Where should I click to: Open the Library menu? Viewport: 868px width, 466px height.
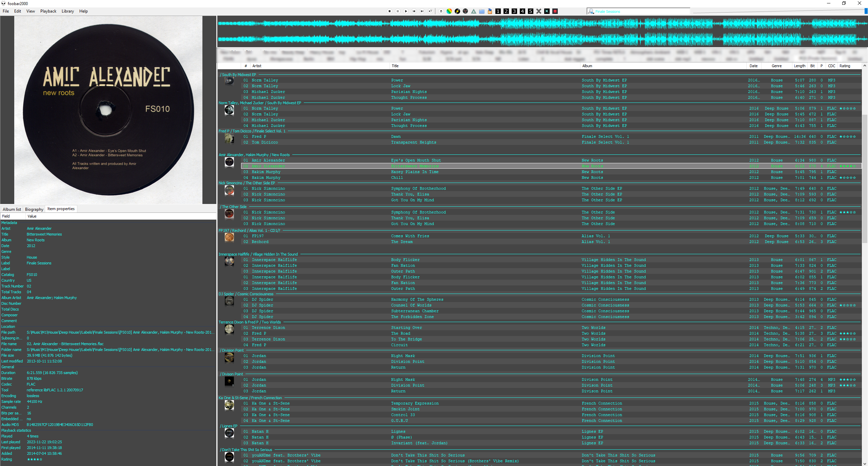point(67,11)
